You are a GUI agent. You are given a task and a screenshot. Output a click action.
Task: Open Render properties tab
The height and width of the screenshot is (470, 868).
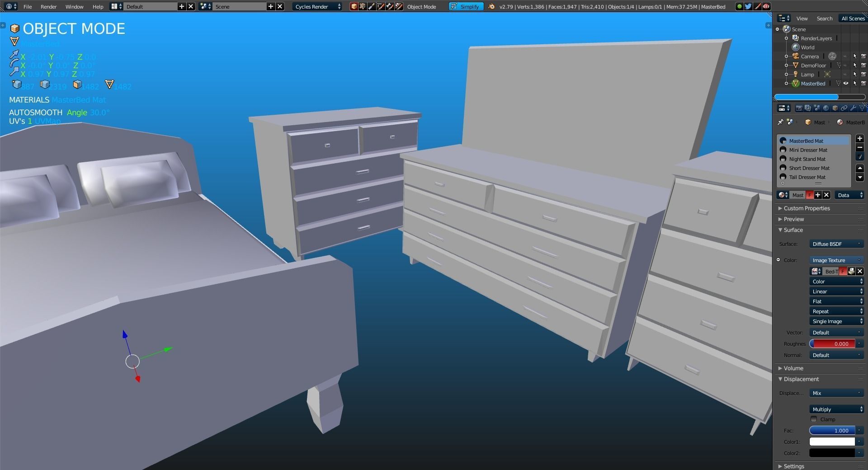tap(799, 108)
